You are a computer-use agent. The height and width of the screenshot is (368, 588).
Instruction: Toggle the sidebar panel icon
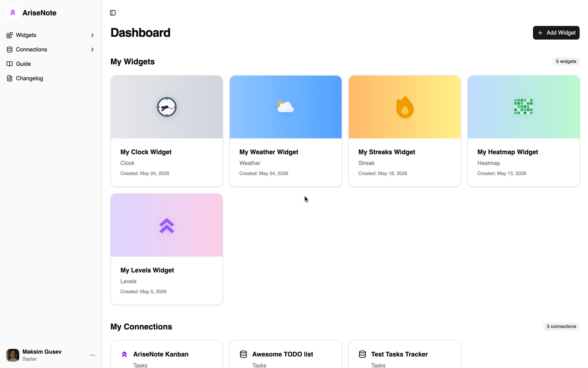[113, 13]
